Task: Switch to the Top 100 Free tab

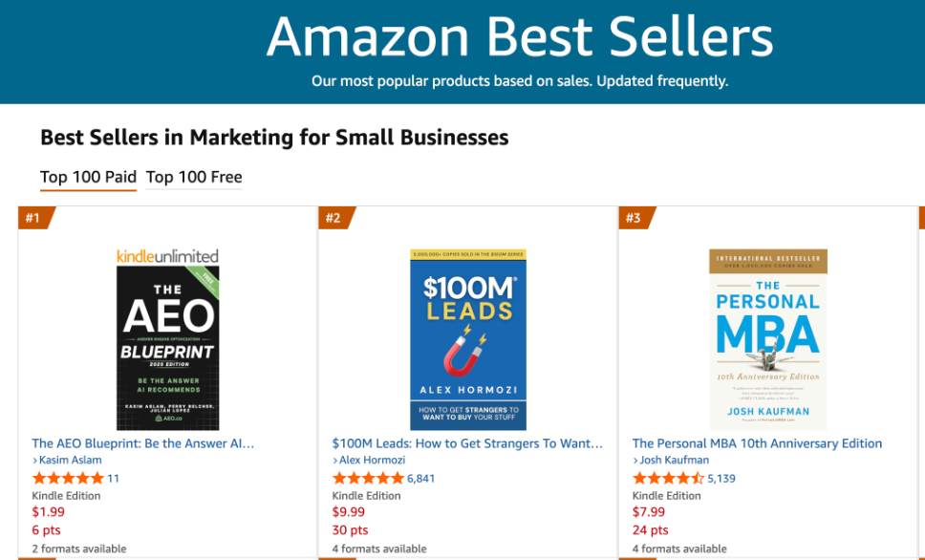Action: tap(193, 177)
